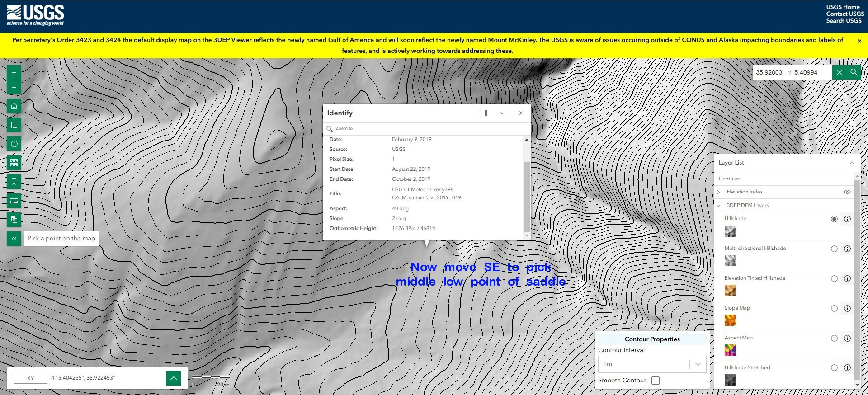Show info for Hillshade Stretched layer
The height and width of the screenshot is (395, 868).
click(848, 368)
